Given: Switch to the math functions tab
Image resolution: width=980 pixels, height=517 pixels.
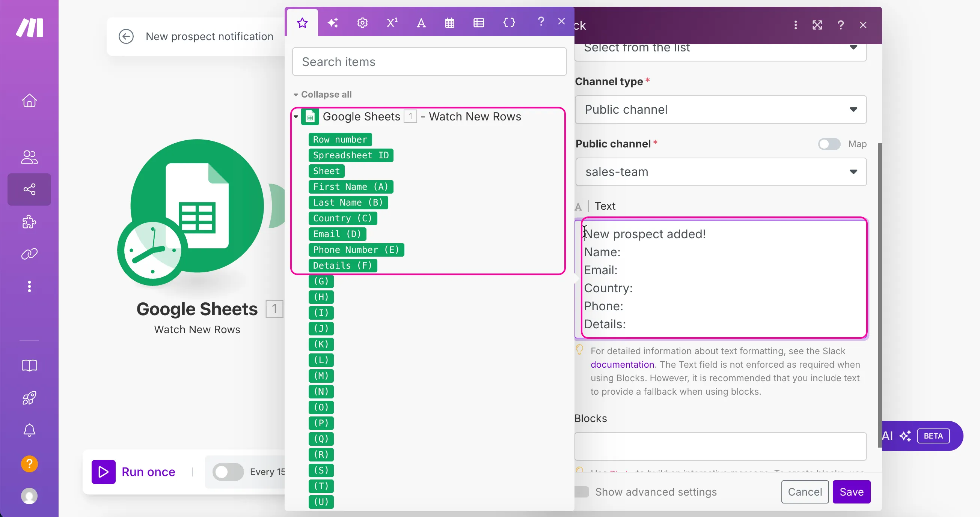Looking at the screenshot, I should [x=392, y=23].
